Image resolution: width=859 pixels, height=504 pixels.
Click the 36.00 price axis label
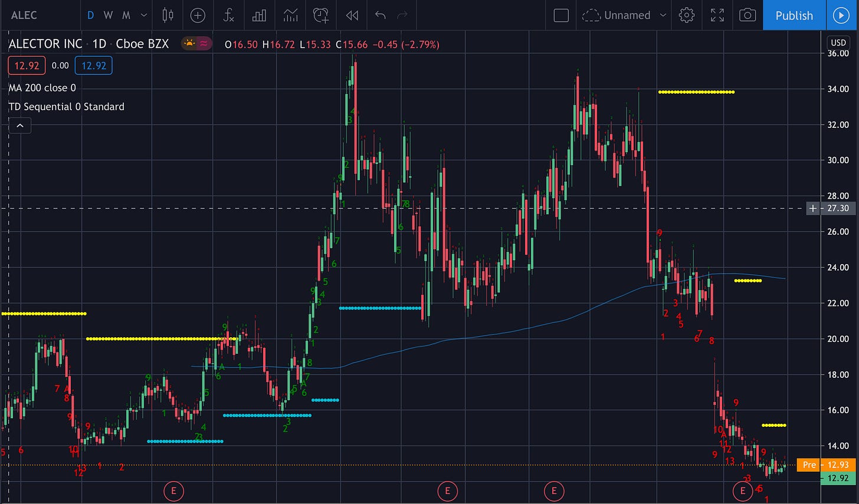coord(838,53)
